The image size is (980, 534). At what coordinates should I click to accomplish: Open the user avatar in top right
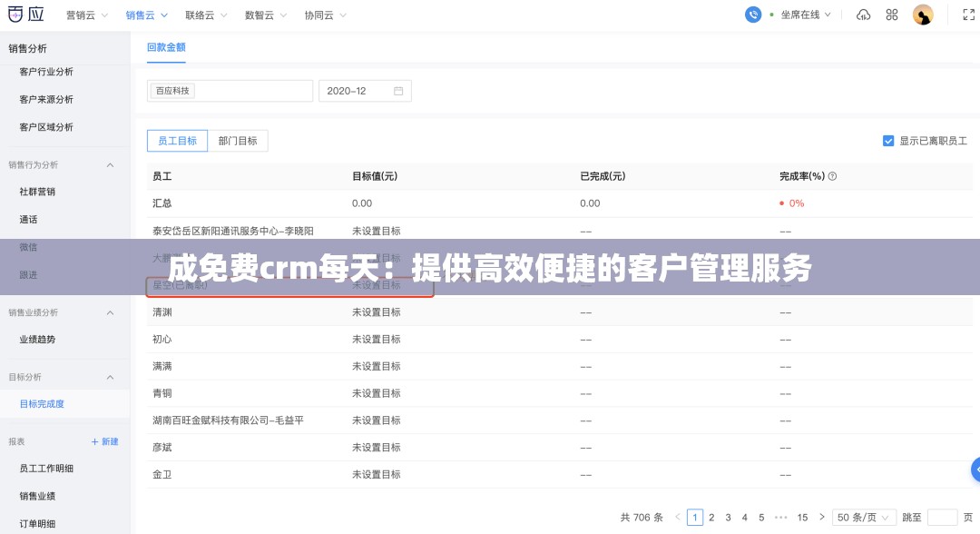pyautogui.click(x=923, y=15)
